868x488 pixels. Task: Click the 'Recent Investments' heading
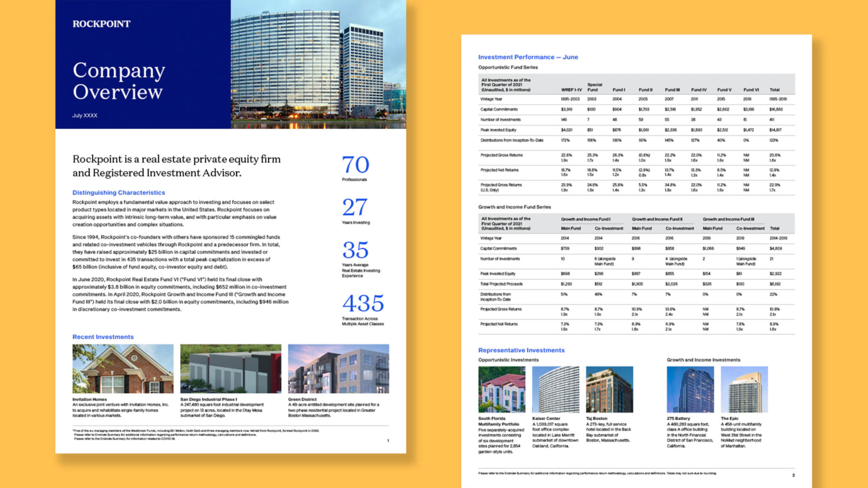pos(103,337)
